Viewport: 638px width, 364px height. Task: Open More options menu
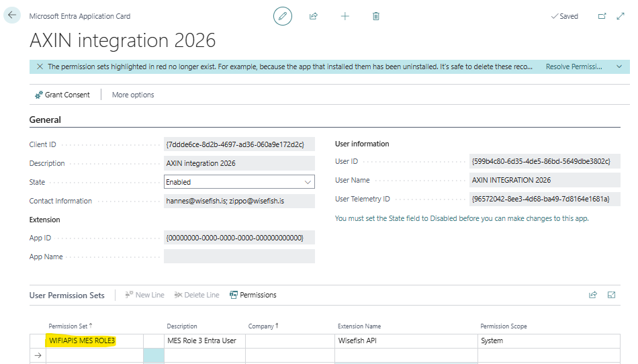point(133,95)
